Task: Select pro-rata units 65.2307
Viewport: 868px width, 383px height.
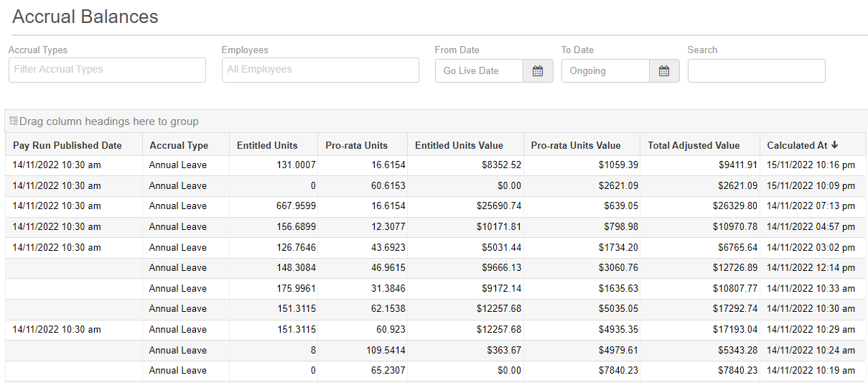Action: [388, 370]
